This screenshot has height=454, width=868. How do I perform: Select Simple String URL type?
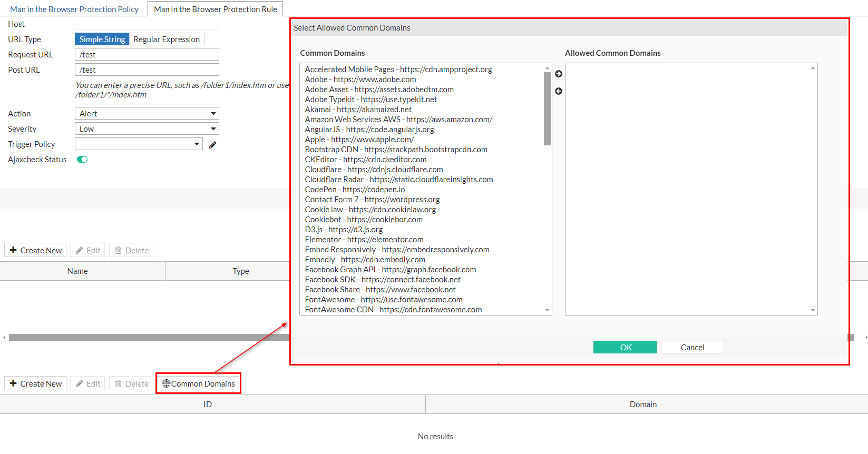click(102, 40)
